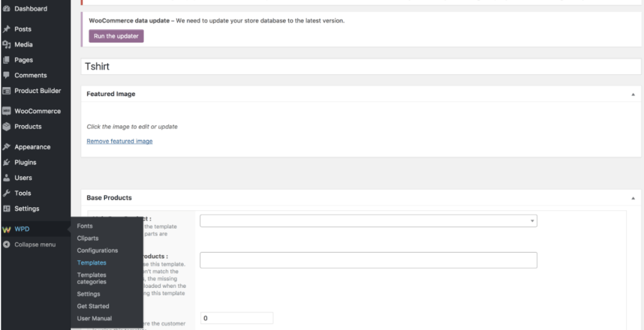This screenshot has width=644, height=330.
Task: Click the WPD logo icon
Action: (7, 229)
